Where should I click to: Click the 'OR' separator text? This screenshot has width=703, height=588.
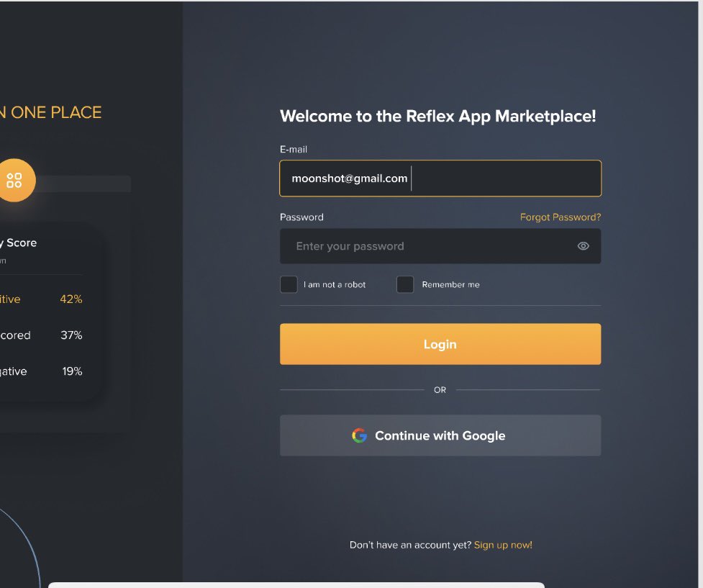pyautogui.click(x=440, y=390)
